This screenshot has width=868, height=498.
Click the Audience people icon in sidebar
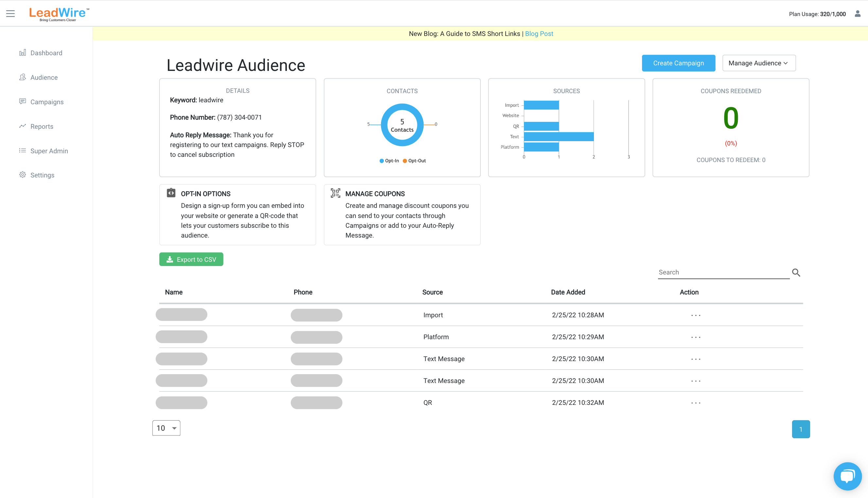[x=23, y=77]
